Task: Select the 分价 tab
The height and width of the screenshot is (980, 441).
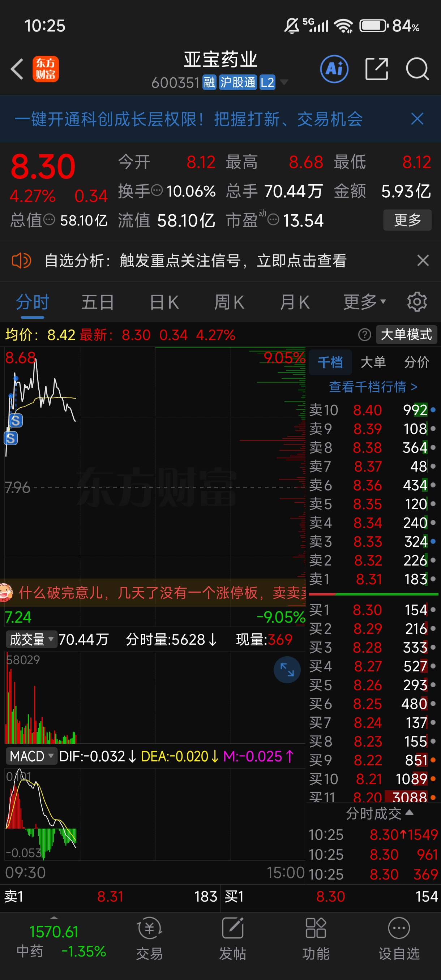Action: tap(417, 362)
